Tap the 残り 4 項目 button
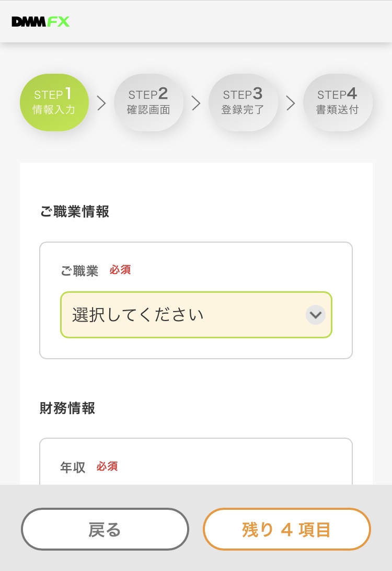This screenshot has height=571, width=392. (286, 530)
